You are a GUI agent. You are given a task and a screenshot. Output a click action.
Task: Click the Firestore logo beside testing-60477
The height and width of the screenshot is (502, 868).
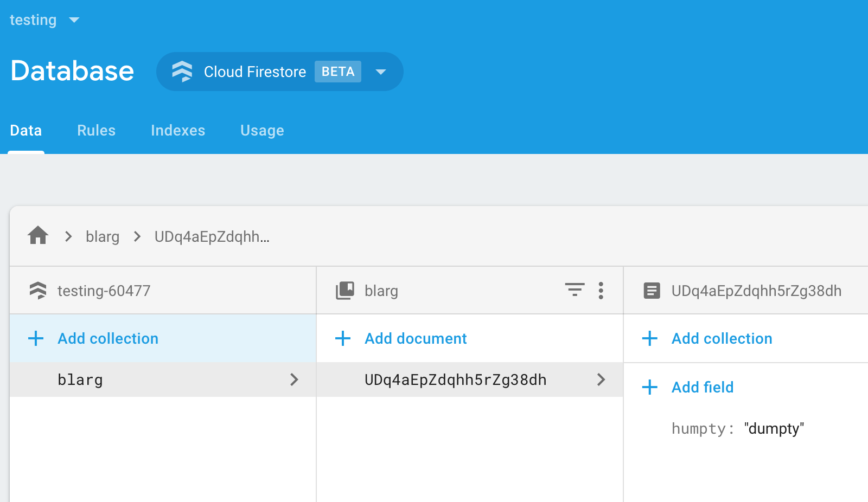click(x=38, y=291)
